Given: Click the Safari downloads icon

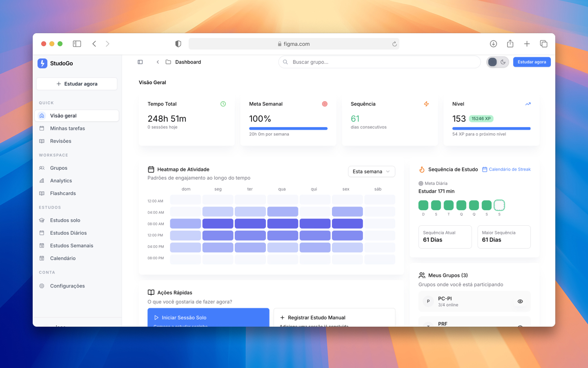Looking at the screenshot, I should tap(493, 44).
